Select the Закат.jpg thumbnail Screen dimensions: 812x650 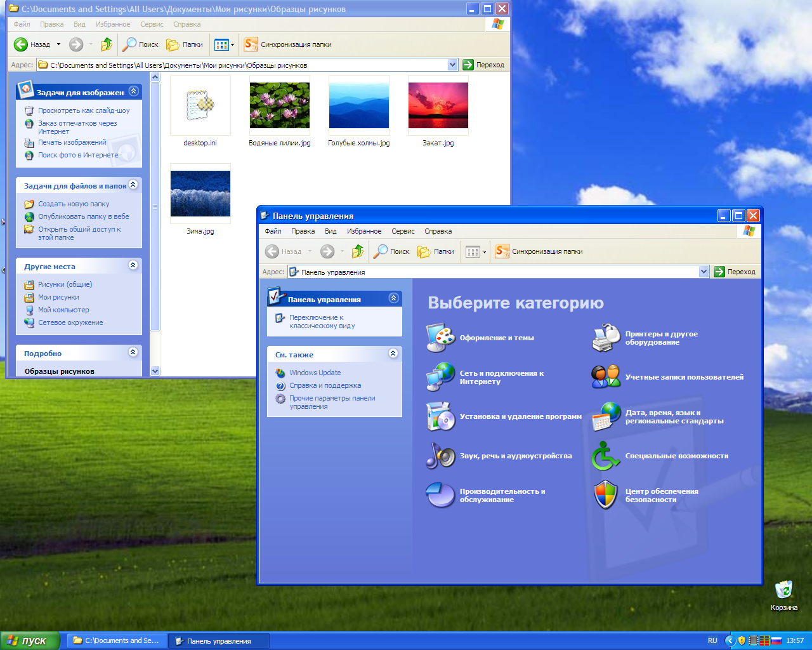tap(438, 106)
